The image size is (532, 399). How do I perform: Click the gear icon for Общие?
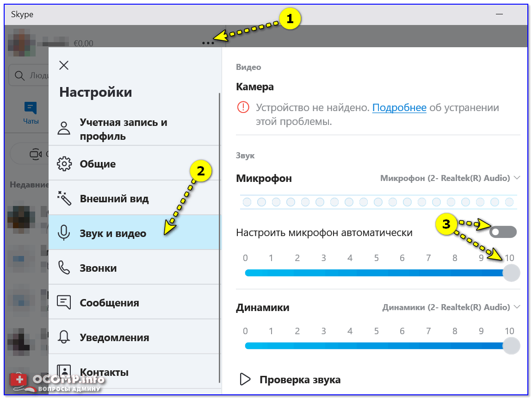(x=64, y=164)
